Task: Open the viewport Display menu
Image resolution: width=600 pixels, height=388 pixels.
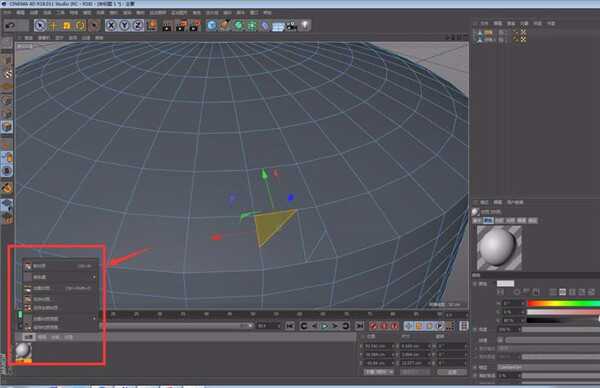Action: 59,38
